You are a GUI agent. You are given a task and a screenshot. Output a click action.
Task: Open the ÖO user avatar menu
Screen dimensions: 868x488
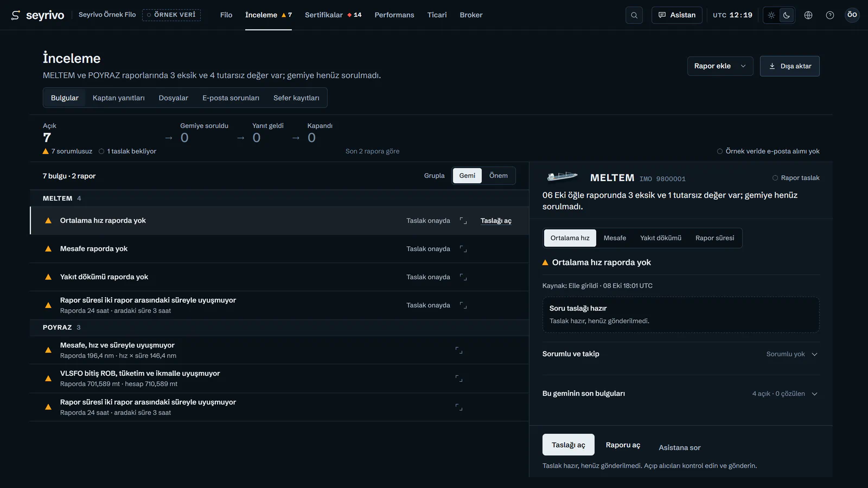coord(852,15)
